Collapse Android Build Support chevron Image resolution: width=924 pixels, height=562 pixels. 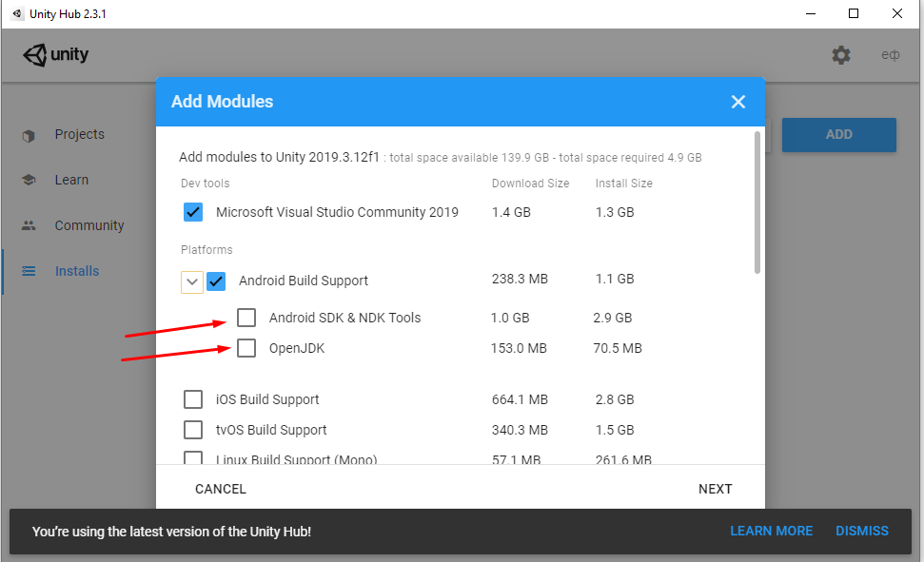[x=192, y=281]
